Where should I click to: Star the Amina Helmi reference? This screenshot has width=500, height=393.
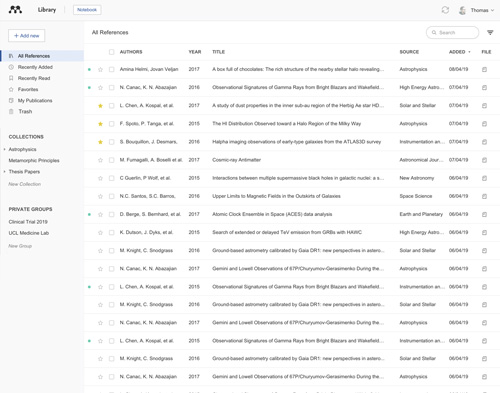point(100,69)
